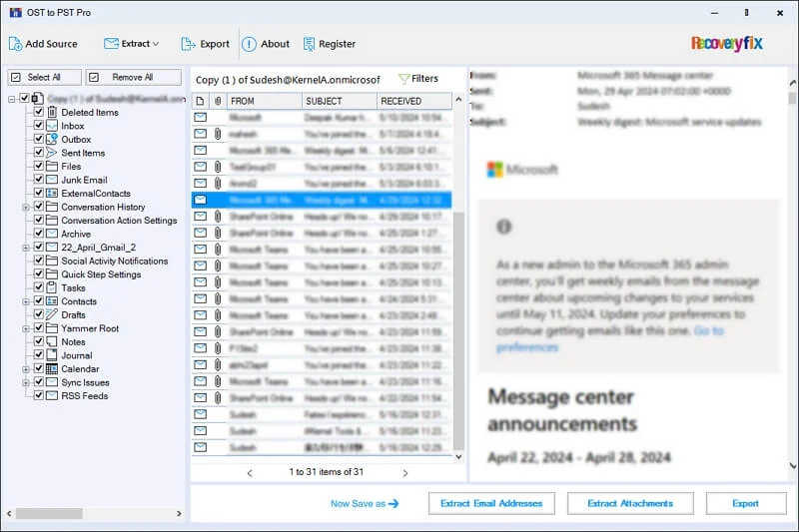
Task: Uncheck the Files folder checkbox
Action: 39,166
